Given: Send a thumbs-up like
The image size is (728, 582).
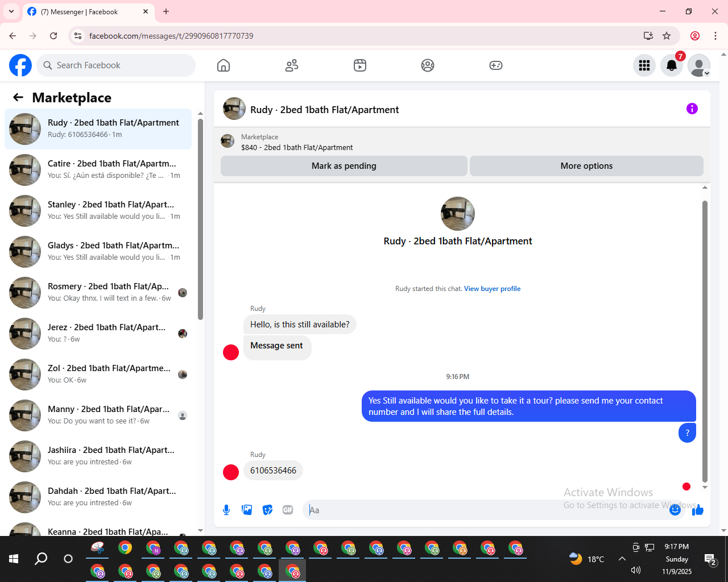Looking at the screenshot, I should 698,510.
